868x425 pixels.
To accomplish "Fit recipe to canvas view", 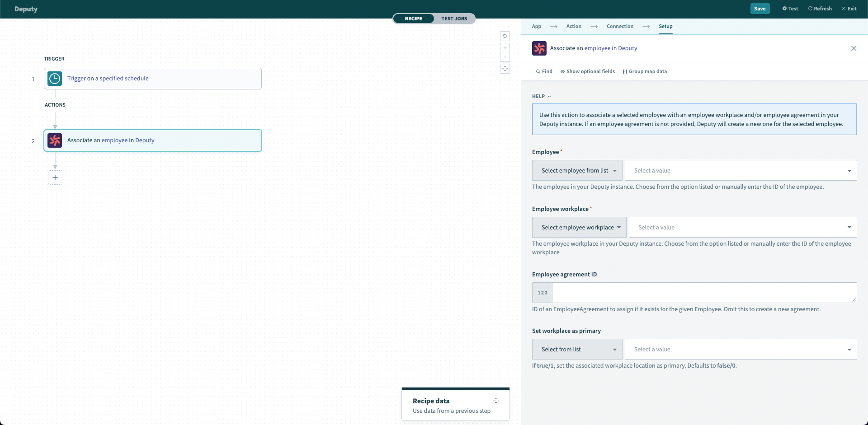I will pyautogui.click(x=505, y=69).
